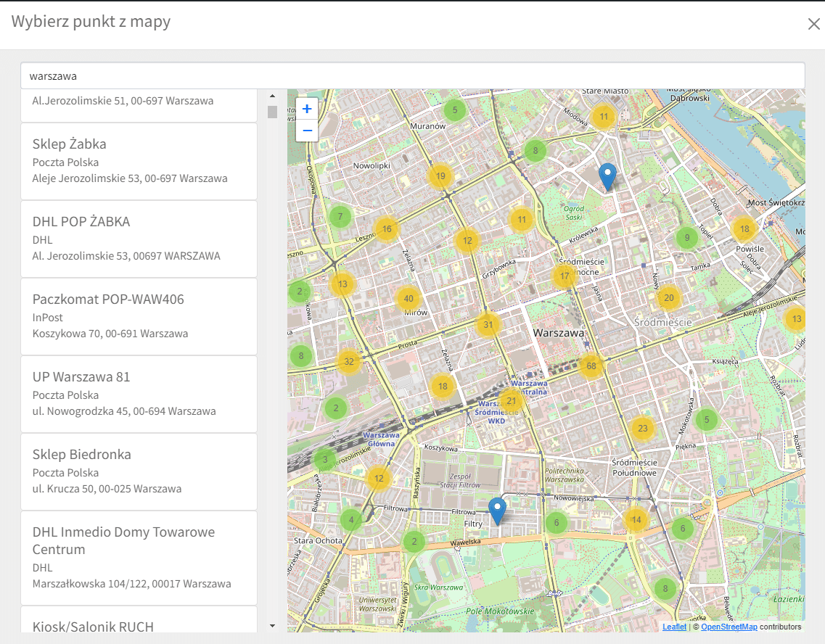Open the cluster marker showing 20

[x=669, y=297]
